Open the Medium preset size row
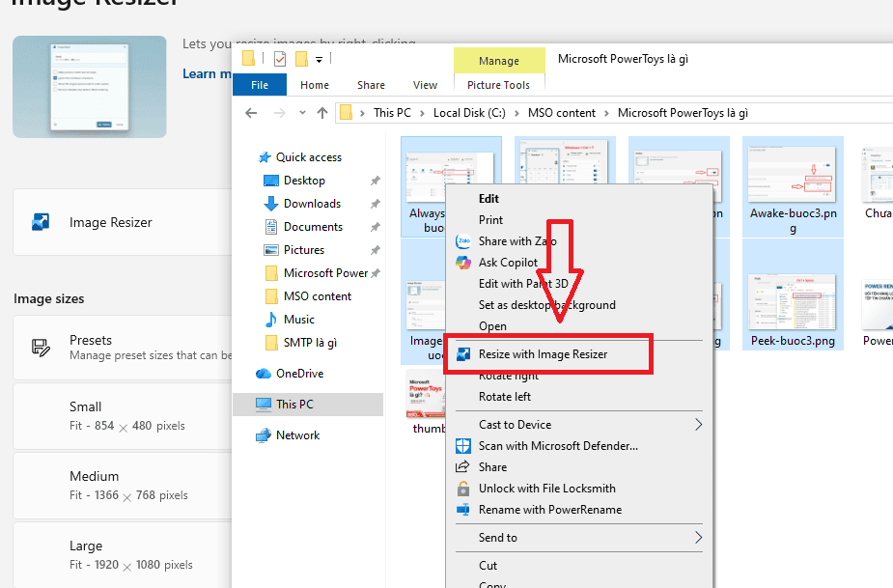The height and width of the screenshot is (588, 893). click(123, 486)
